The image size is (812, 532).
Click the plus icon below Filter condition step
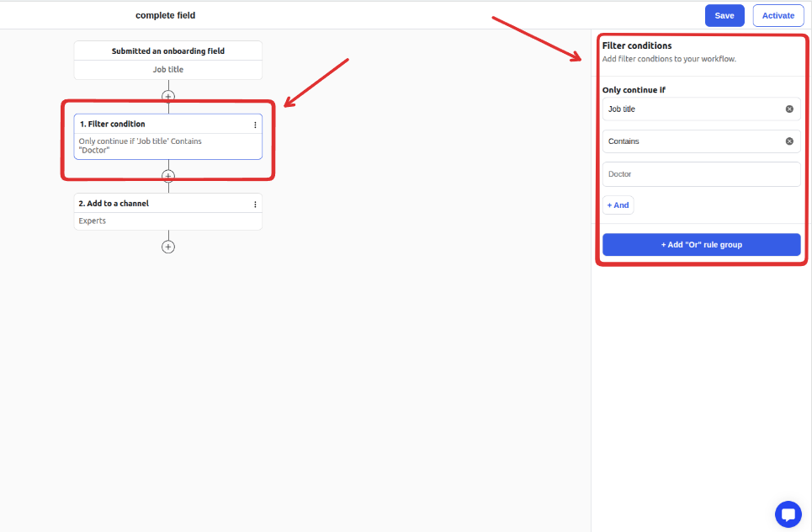pos(168,177)
